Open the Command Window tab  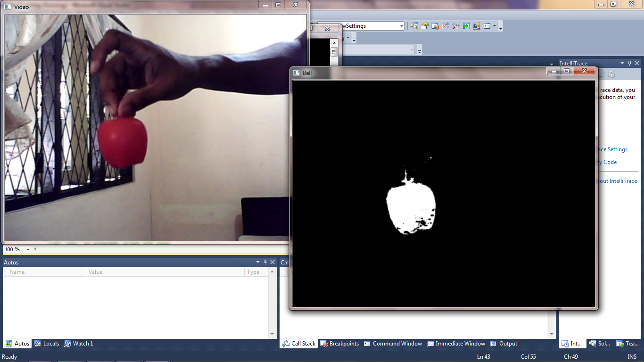[x=393, y=344]
